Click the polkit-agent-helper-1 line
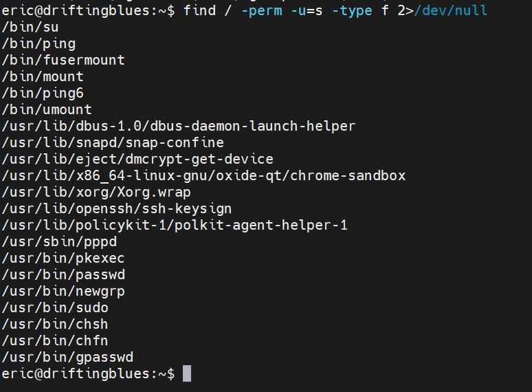Image resolution: width=532 pixels, height=392 pixels. click(175, 226)
